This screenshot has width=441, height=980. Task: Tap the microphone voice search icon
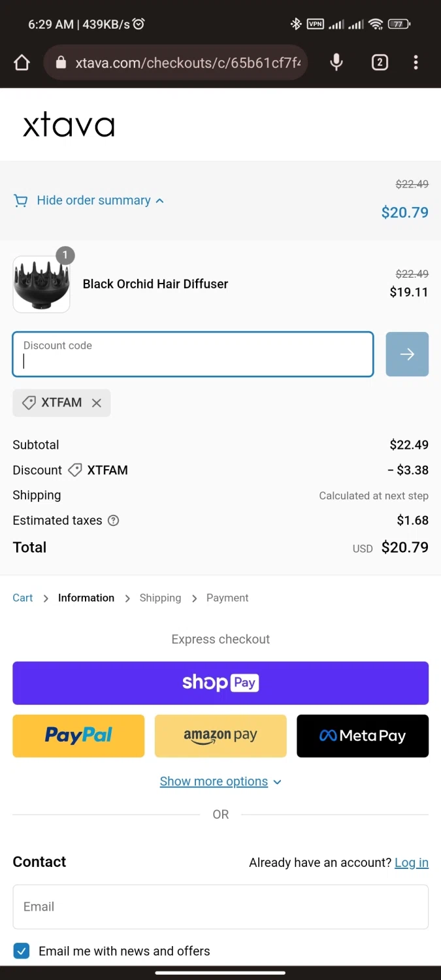(336, 63)
